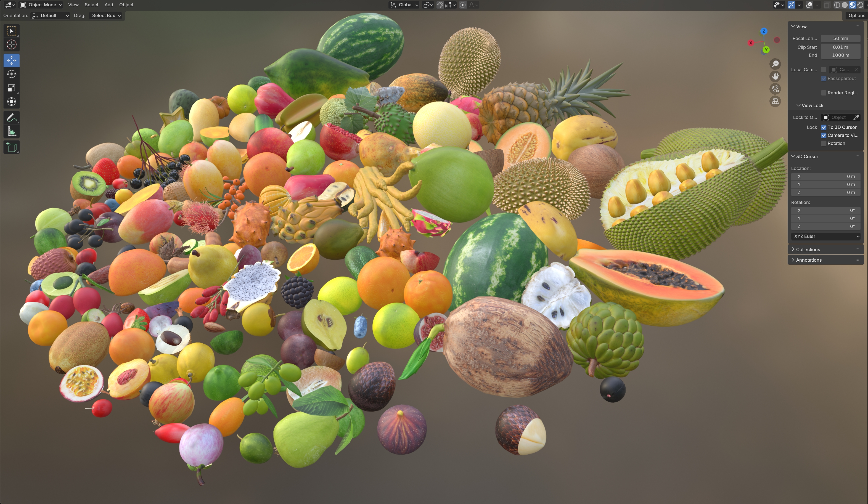Open the Select menu
The height and width of the screenshot is (504, 868).
tap(91, 5)
